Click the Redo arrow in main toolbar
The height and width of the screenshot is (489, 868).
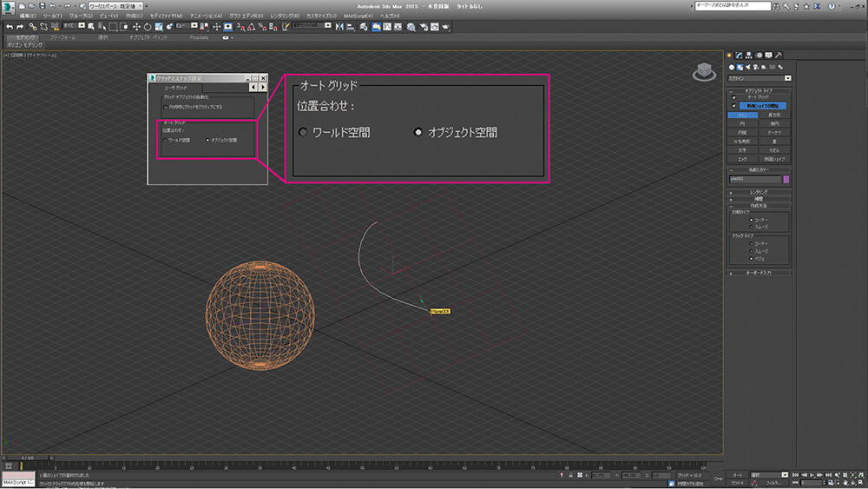(20, 27)
